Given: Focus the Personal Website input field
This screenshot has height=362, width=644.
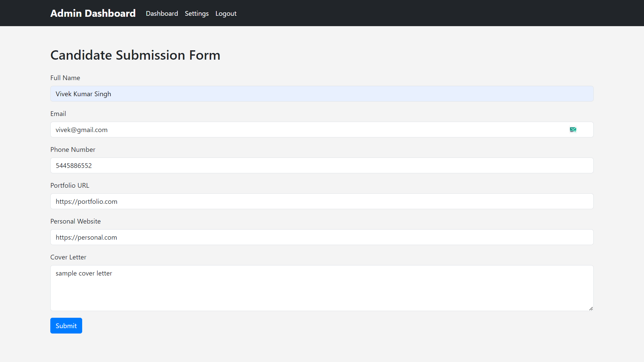Looking at the screenshot, I should pos(321,237).
